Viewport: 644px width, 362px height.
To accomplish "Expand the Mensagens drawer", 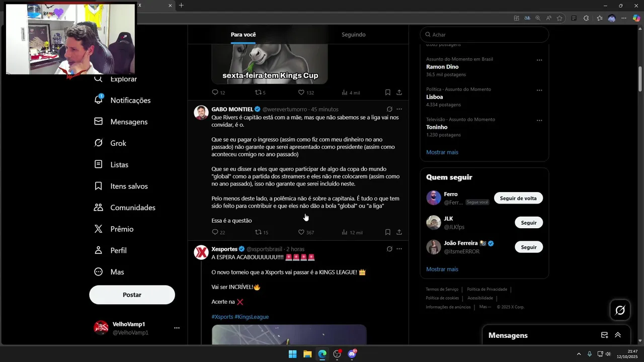I will pyautogui.click(x=618, y=335).
